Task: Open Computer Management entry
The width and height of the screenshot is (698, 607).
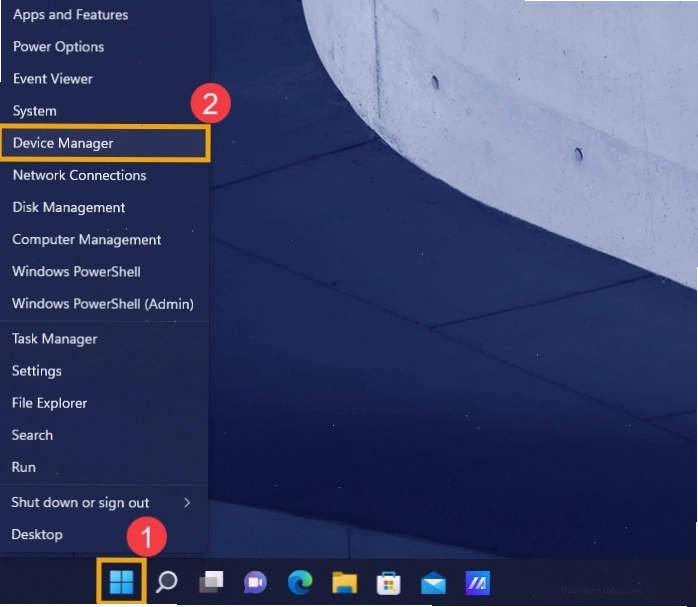Action: point(104,239)
